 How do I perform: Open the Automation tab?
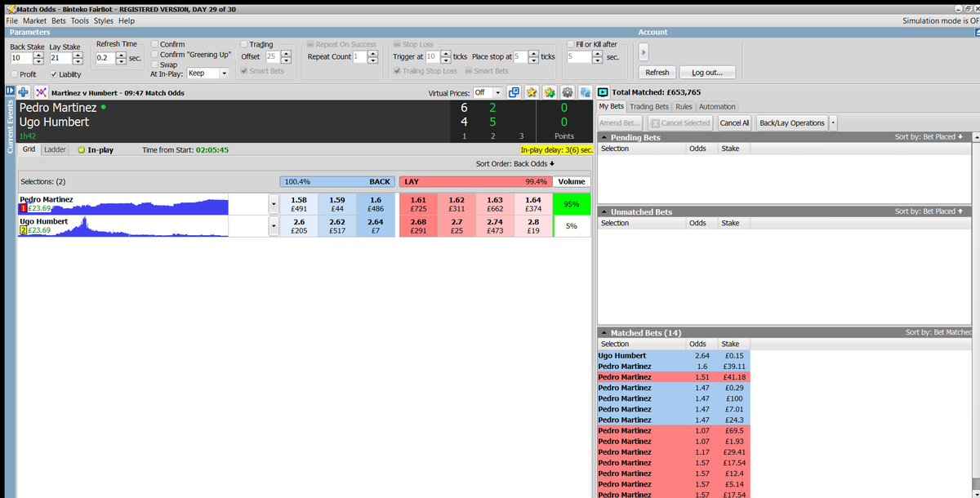(x=717, y=106)
